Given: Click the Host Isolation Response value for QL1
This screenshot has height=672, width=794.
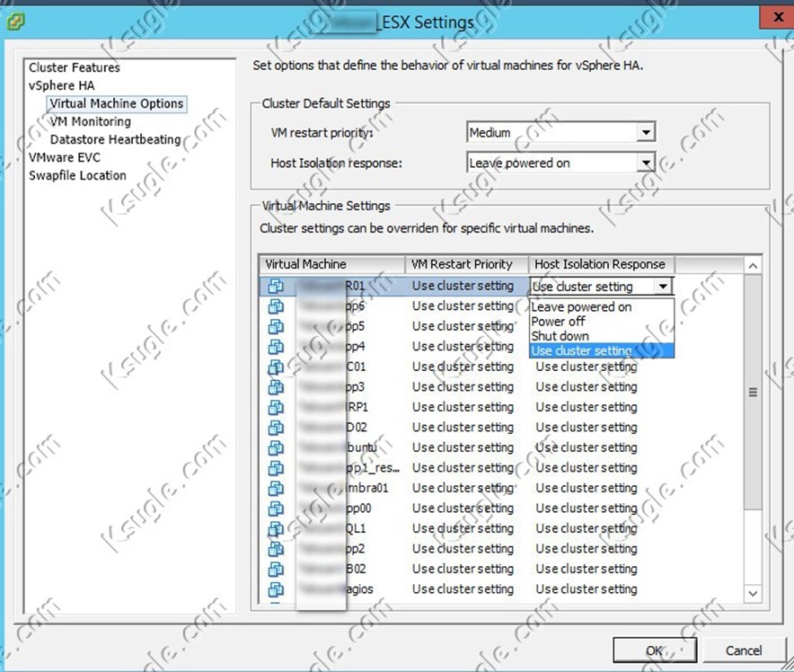Looking at the screenshot, I should click(587, 529).
